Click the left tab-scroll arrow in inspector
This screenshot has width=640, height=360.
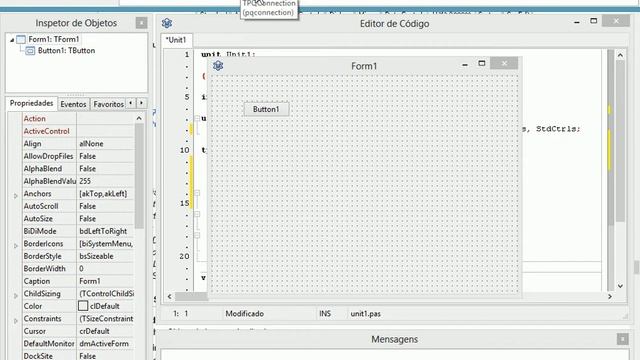coord(131,103)
